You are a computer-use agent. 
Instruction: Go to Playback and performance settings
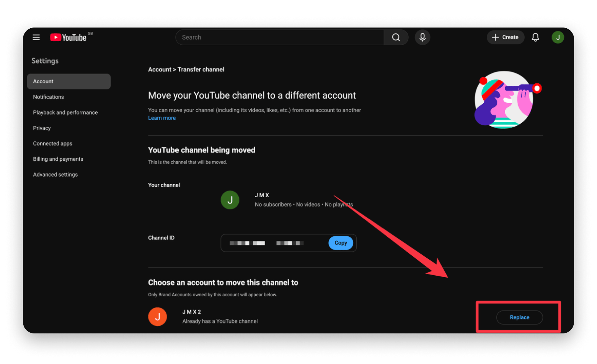65,112
